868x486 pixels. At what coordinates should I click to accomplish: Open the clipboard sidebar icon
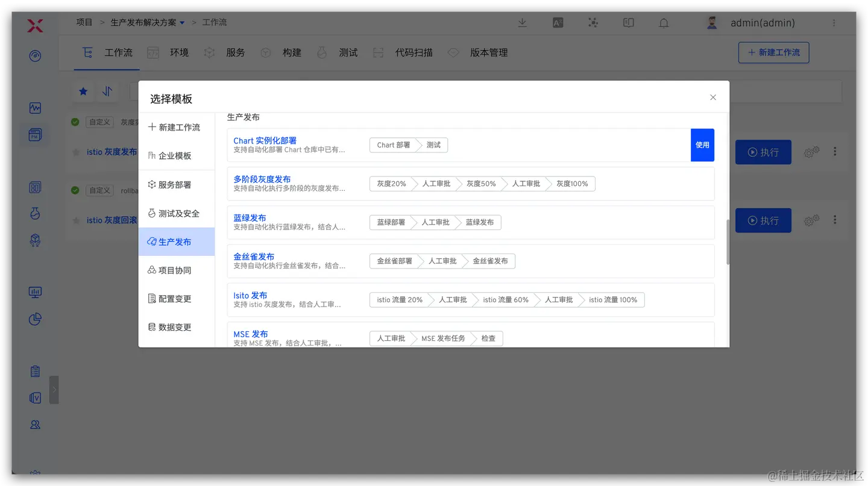coord(35,372)
